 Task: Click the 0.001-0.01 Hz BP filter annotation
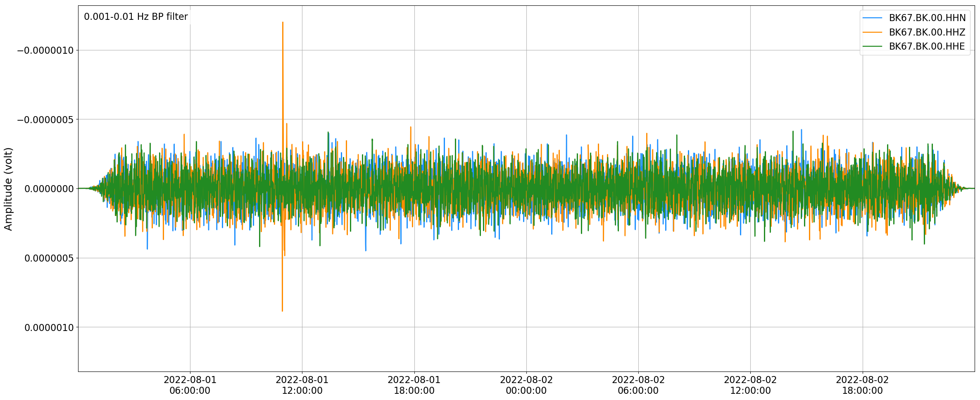[x=136, y=17]
